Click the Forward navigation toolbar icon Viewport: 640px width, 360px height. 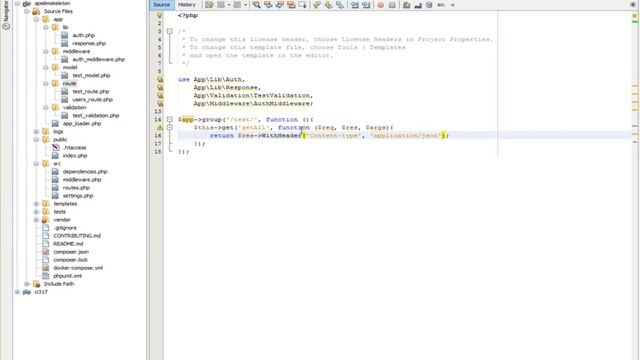237,5
